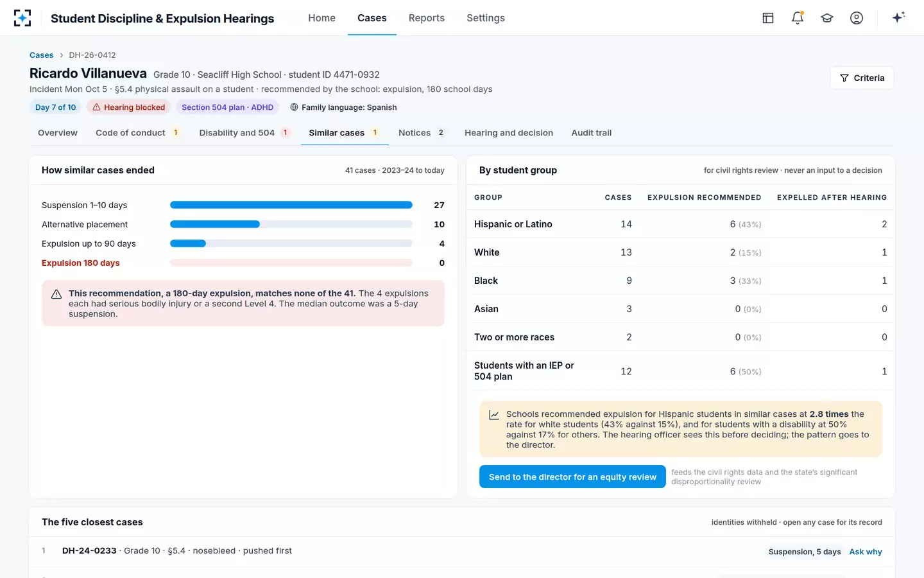The height and width of the screenshot is (578, 924).
Task: Click the EXPULSION RECOMMENDED column header
Action: pos(704,198)
